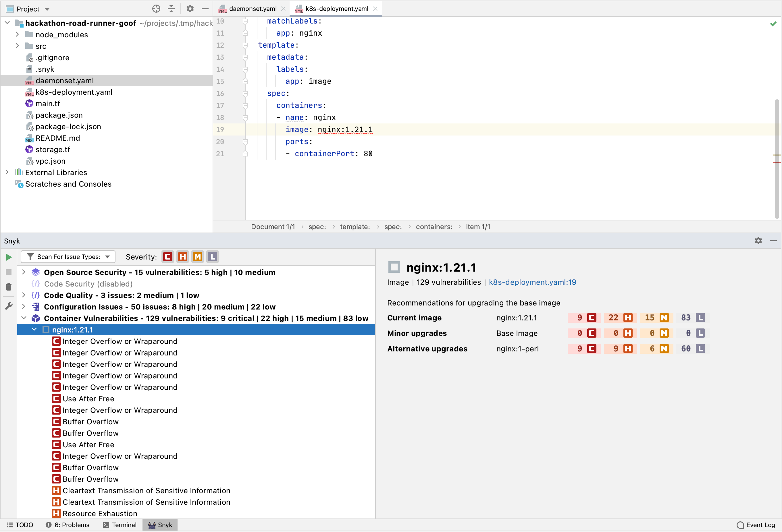
Task: Select first Use After Free vulnerability
Action: click(88, 398)
